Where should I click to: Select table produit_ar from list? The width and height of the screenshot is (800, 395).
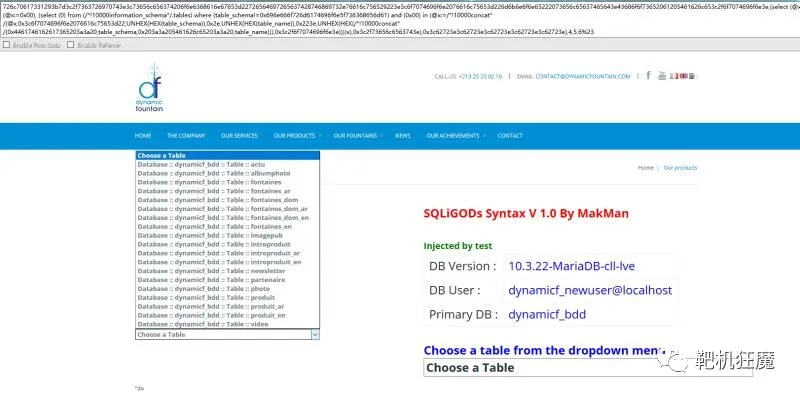click(x=228, y=307)
